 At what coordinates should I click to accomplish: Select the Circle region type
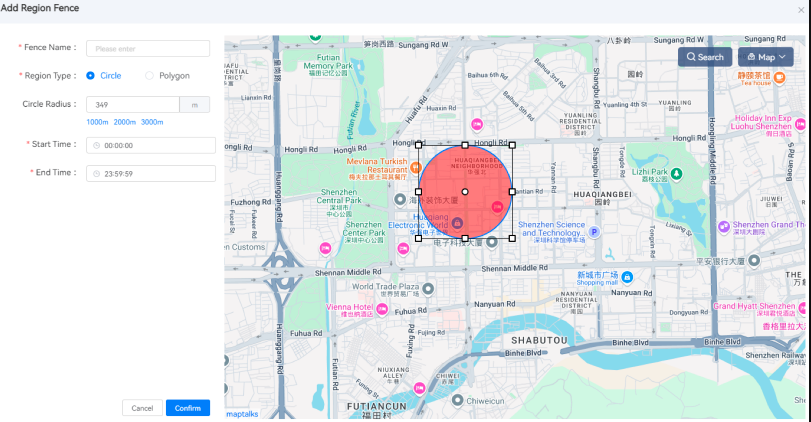91,75
